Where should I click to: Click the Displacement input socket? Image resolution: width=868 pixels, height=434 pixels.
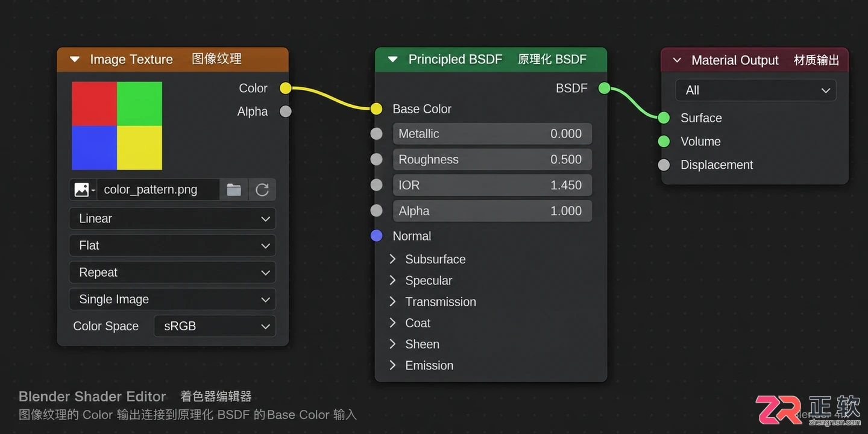point(664,165)
